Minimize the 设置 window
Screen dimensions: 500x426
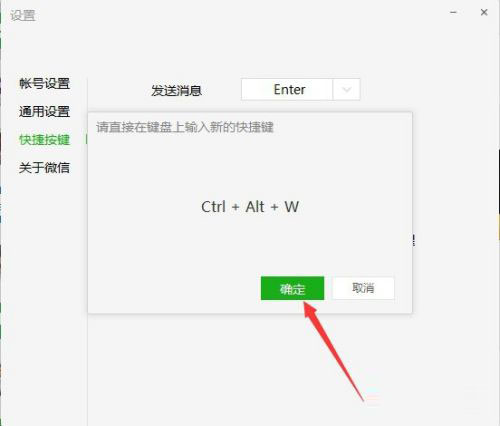coord(453,12)
